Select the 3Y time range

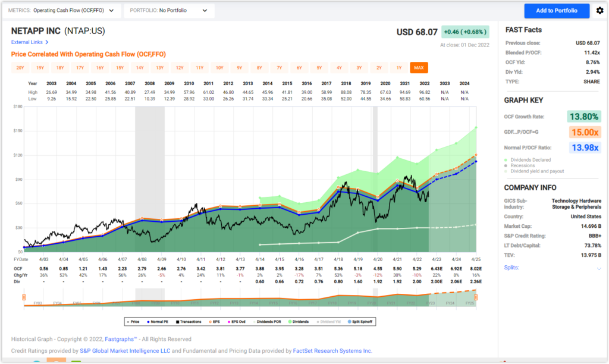(x=359, y=68)
